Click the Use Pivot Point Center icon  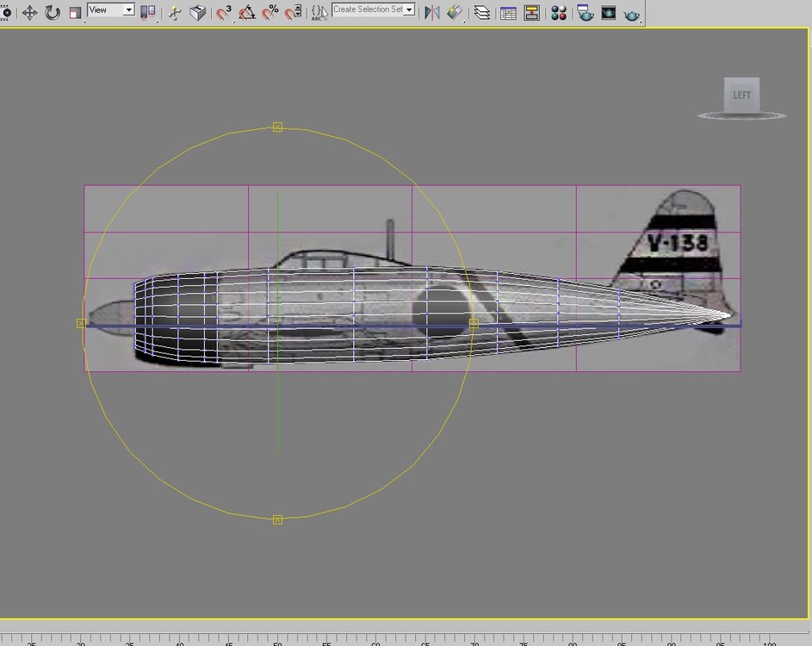point(148,12)
